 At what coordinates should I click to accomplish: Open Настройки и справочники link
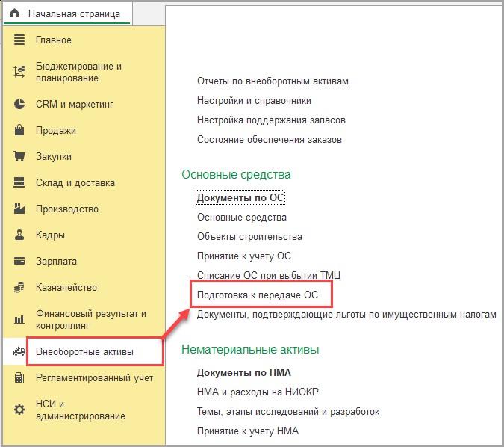[x=254, y=101]
